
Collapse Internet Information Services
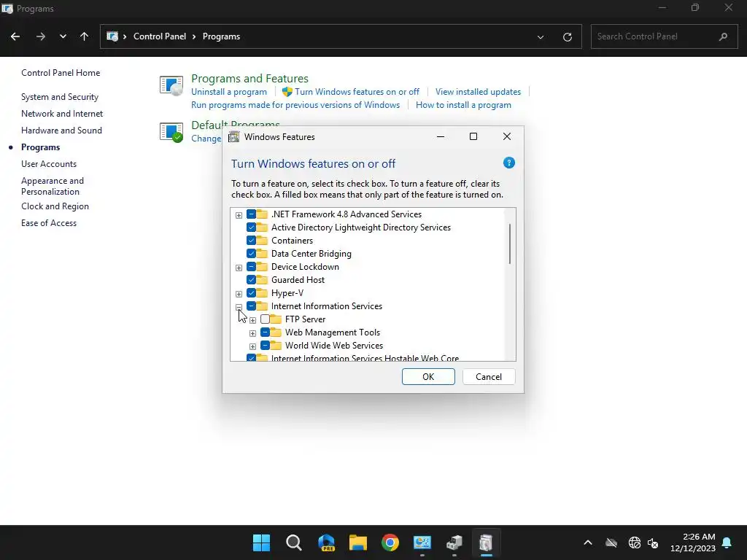click(239, 307)
